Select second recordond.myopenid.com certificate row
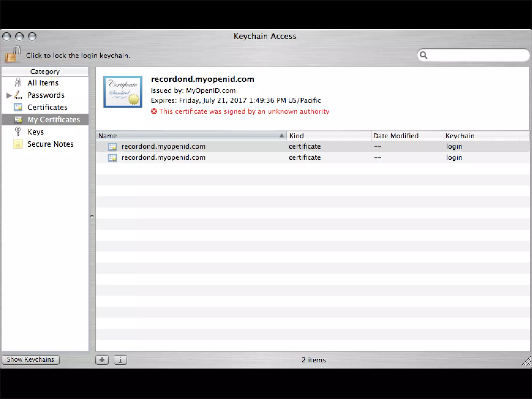Viewport: 532px width, 399px height. pyautogui.click(x=163, y=158)
